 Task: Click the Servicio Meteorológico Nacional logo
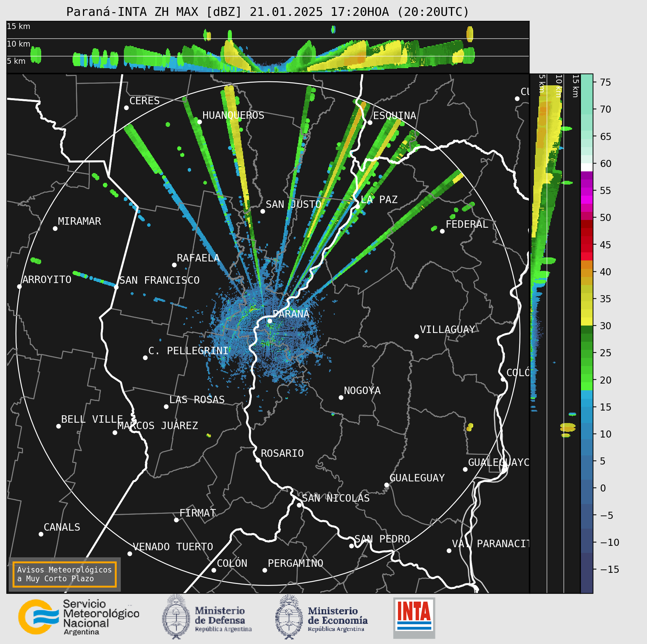79,617
